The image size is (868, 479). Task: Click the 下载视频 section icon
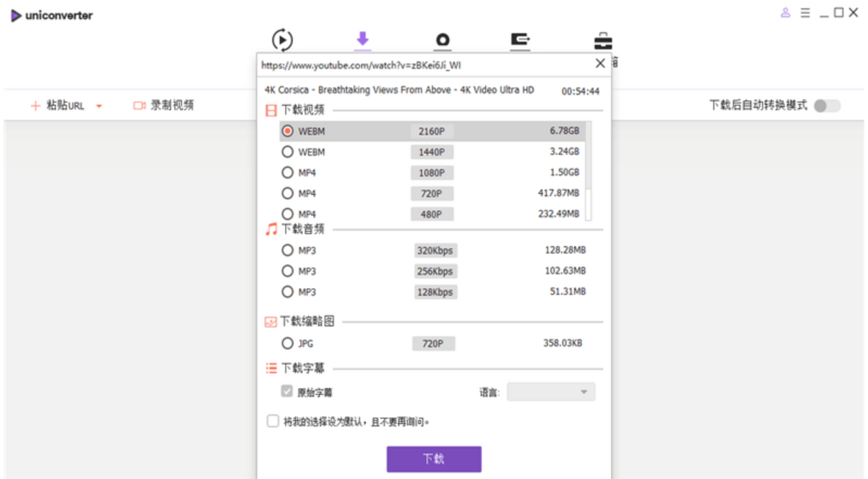click(x=271, y=110)
